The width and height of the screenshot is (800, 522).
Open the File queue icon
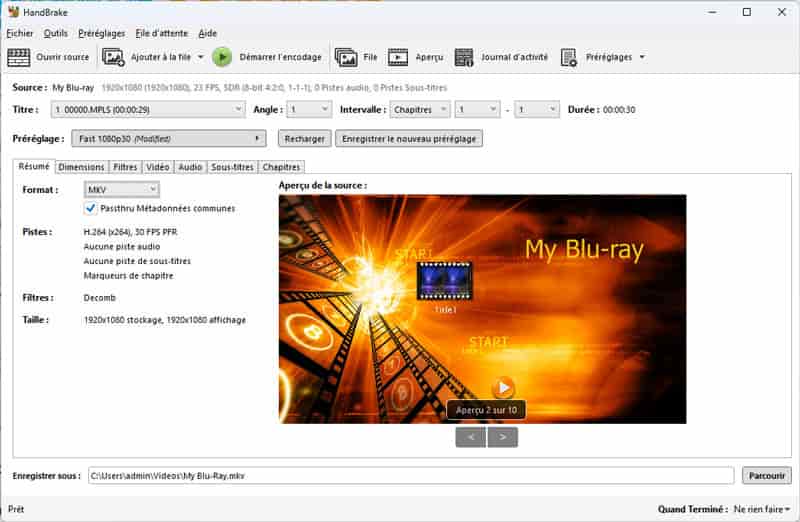[x=346, y=57]
